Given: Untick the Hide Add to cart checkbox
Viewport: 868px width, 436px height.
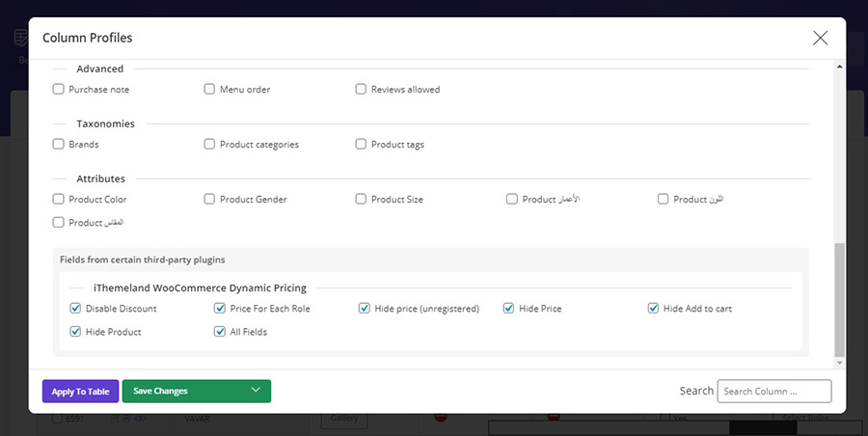Looking at the screenshot, I should [653, 308].
